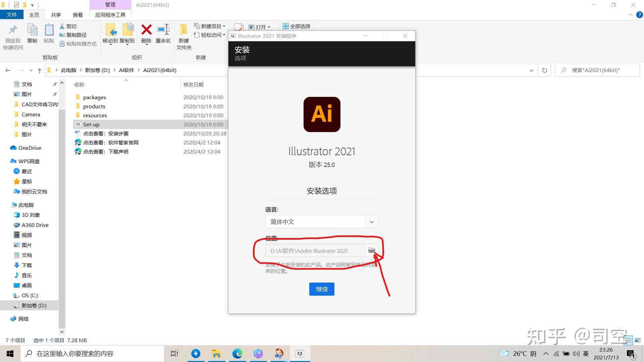The image size is (644, 362).
Task: Open the 文件 menu in File Explorer
Action: [12, 15]
